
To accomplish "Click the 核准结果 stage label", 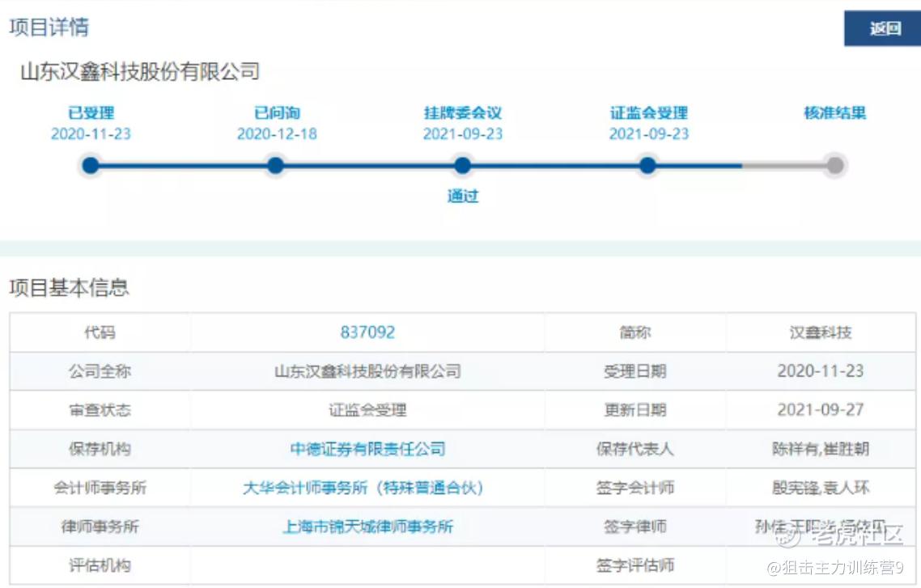I will point(834,112).
